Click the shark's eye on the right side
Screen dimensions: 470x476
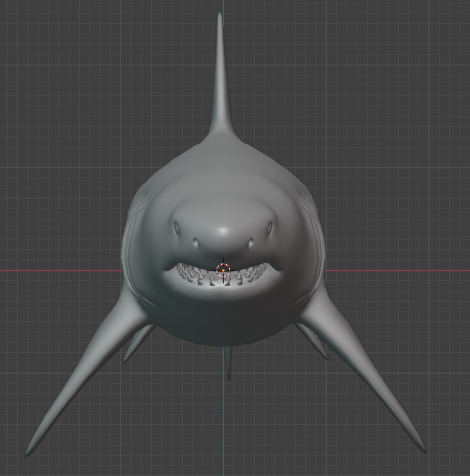pos(270,228)
